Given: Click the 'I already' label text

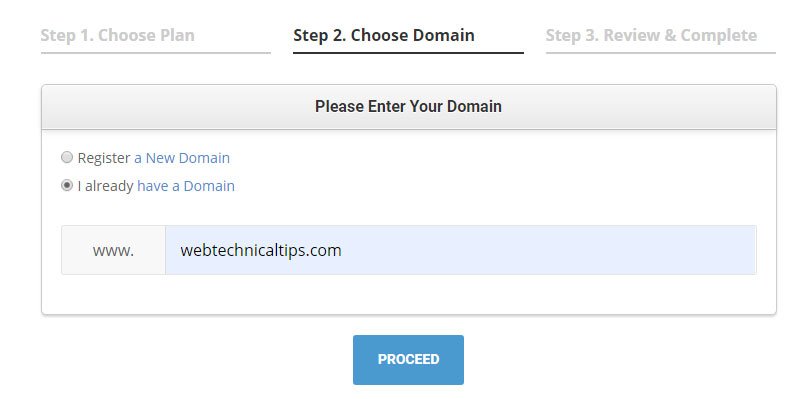Looking at the screenshot, I should [x=106, y=186].
